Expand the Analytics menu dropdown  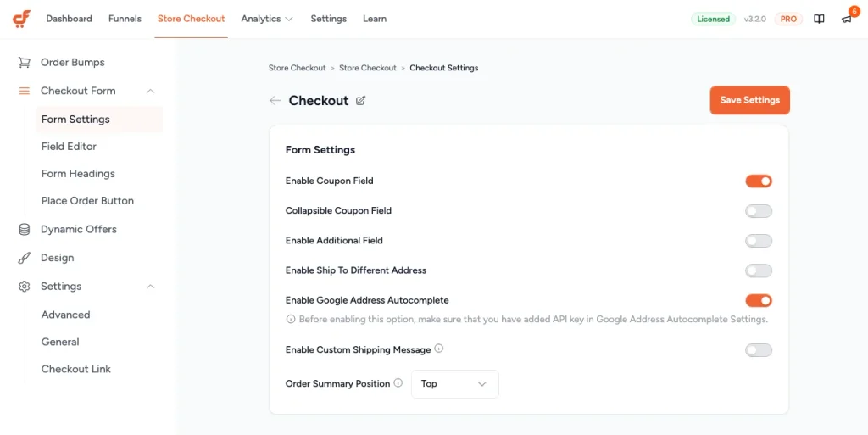pos(267,19)
